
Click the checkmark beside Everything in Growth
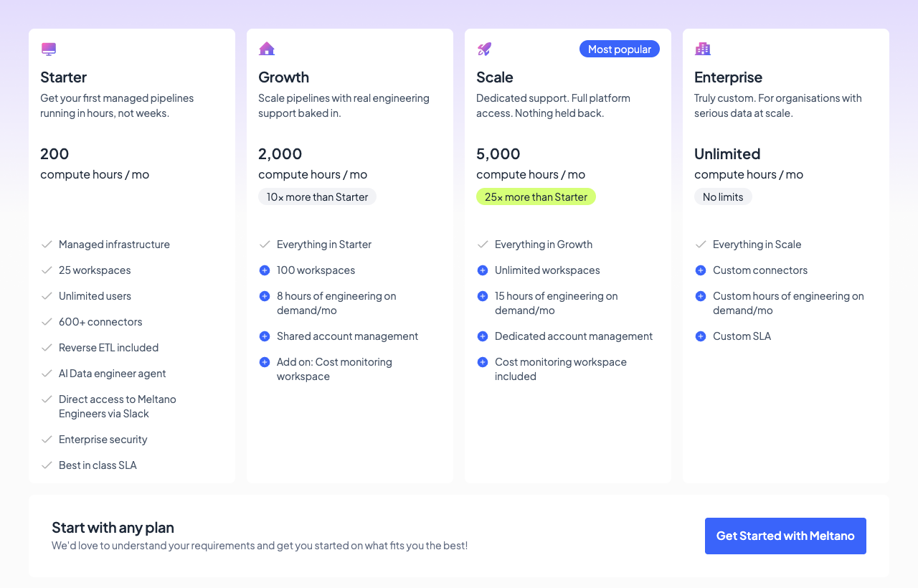483,245
